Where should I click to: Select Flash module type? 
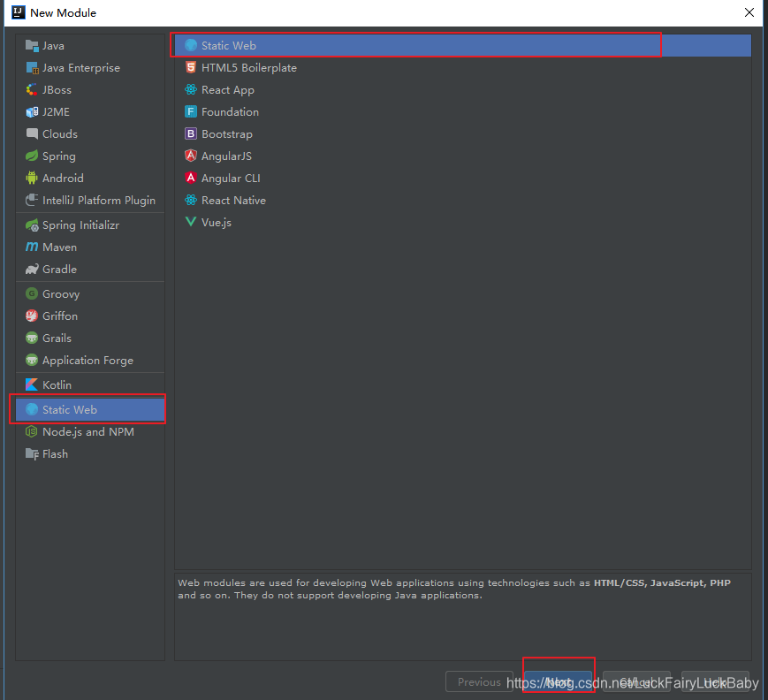click(90, 453)
